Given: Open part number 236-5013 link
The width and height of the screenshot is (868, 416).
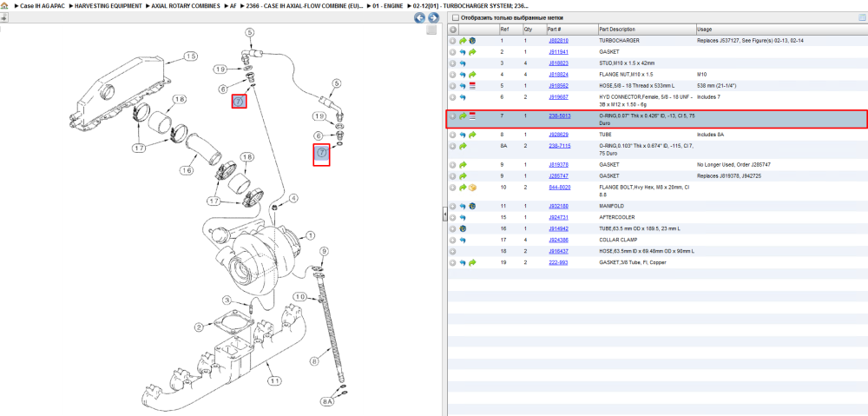Looking at the screenshot, I should point(559,116).
